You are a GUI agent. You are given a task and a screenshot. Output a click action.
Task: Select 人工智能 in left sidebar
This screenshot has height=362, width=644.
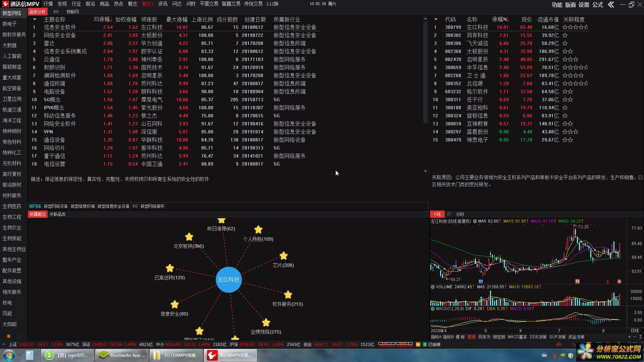coord(12,56)
